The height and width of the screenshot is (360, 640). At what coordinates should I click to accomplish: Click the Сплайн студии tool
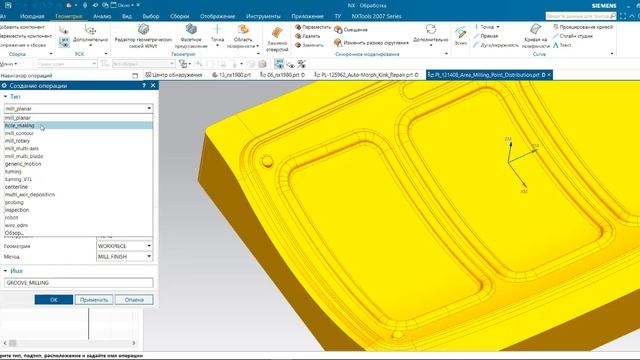(573, 36)
